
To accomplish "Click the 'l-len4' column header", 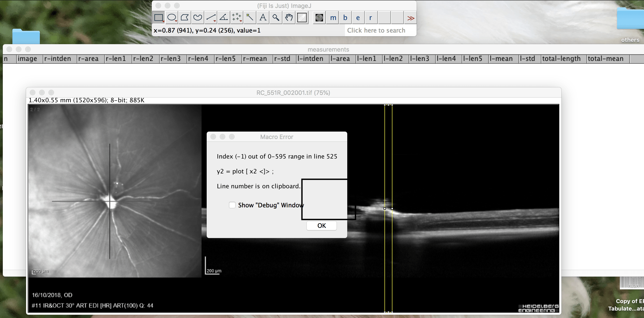I will (x=448, y=59).
